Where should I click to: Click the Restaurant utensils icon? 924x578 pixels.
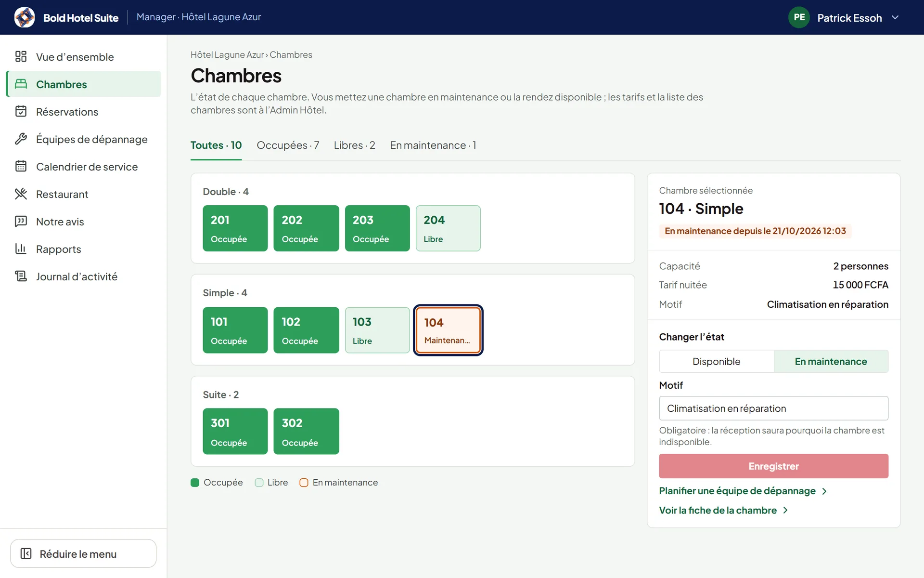tap(21, 194)
